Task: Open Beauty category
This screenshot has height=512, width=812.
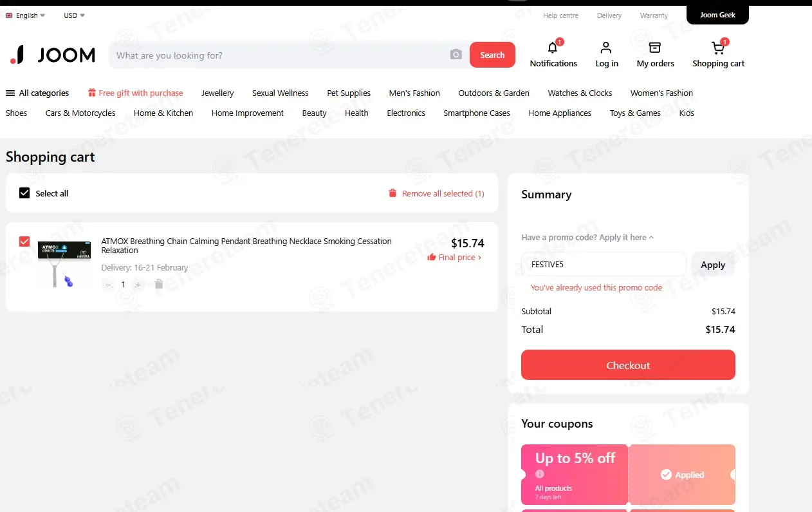Action: pyautogui.click(x=315, y=113)
